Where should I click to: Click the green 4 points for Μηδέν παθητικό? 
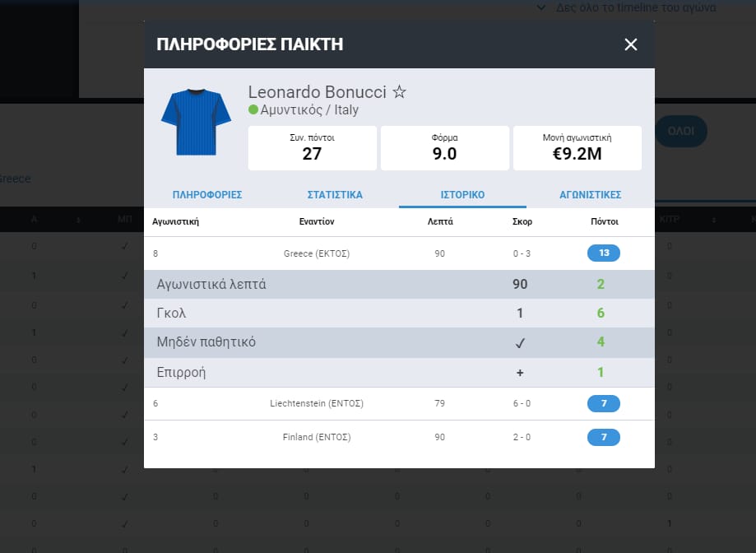coord(601,342)
